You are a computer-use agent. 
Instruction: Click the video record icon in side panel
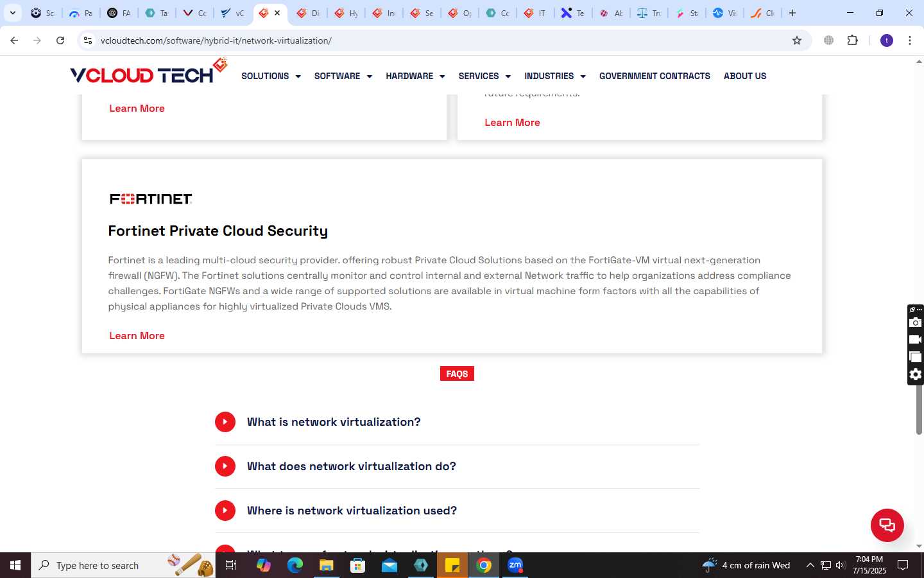click(916, 340)
